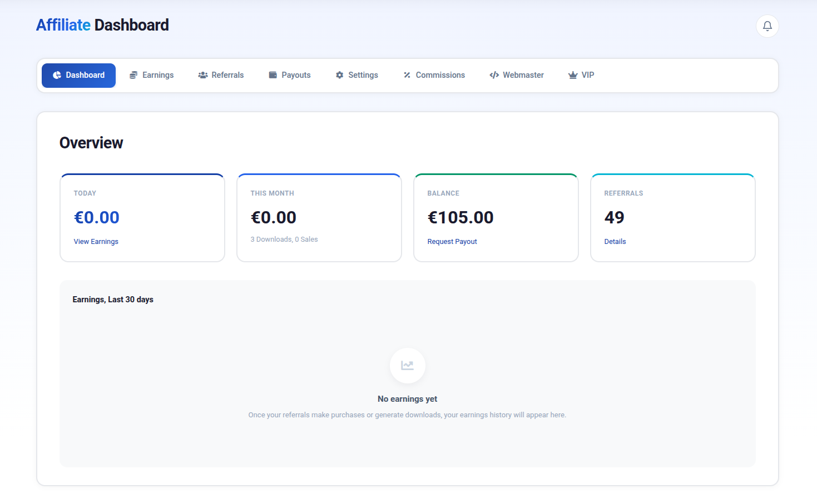Screen dimensions: 817x504
Task: Click the percent icon beside Commissions
Action: pos(407,75)
